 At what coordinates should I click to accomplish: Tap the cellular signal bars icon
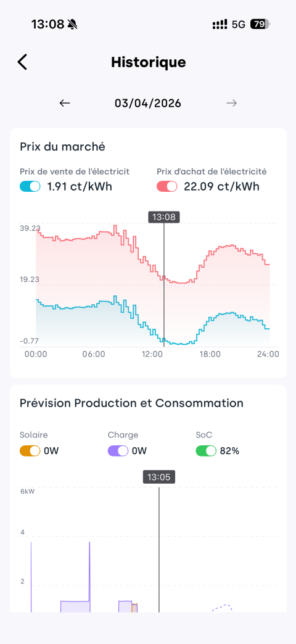(220, 25)
